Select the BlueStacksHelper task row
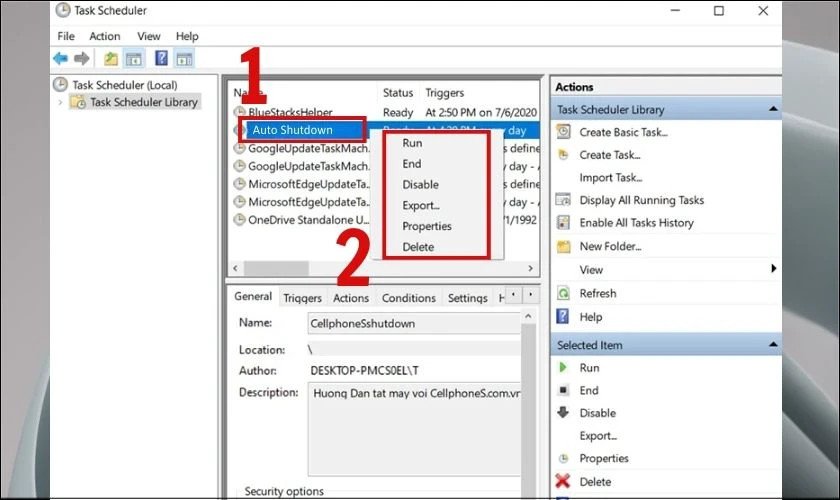 tap(290, 112)
